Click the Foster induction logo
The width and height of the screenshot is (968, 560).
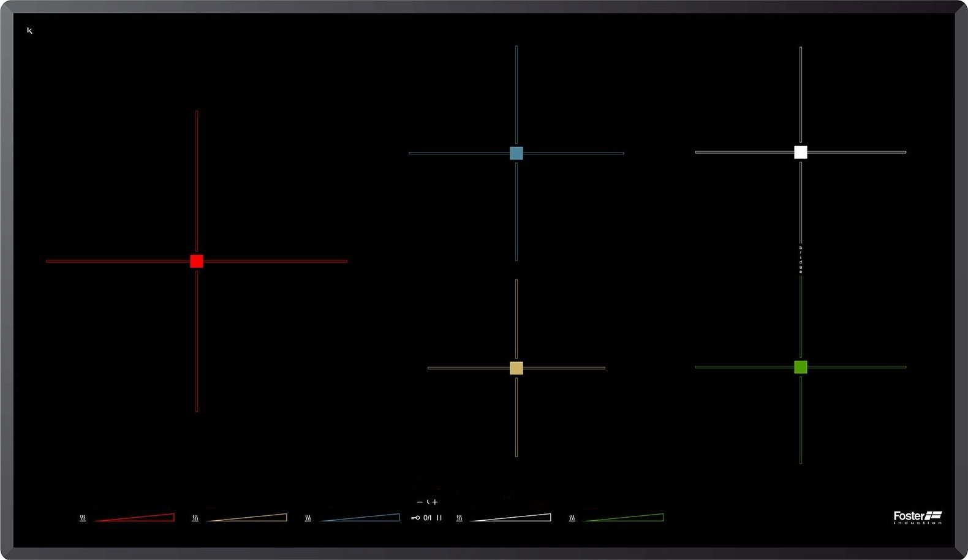coord(917,517)
